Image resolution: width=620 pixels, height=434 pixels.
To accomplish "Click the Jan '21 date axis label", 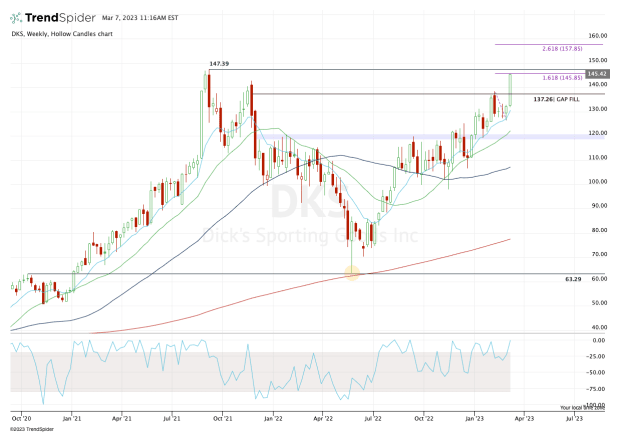I will coord(72,418).
